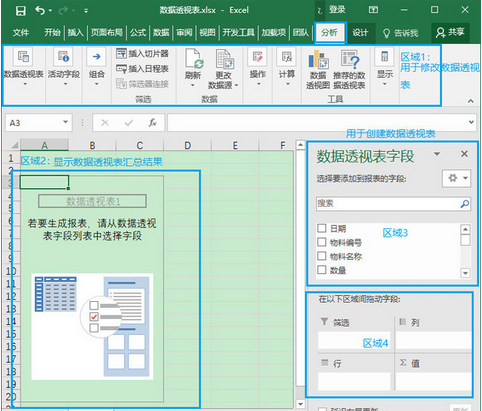Open the 计算 ribbon button
Image resolution: width=482 pixels, height=411 pixels.
[x=287, y=67]
